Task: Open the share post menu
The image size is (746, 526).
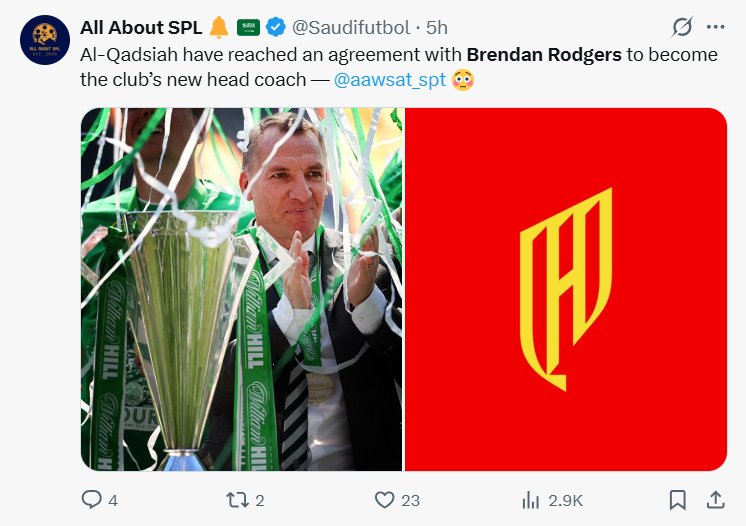Action: 715,499
